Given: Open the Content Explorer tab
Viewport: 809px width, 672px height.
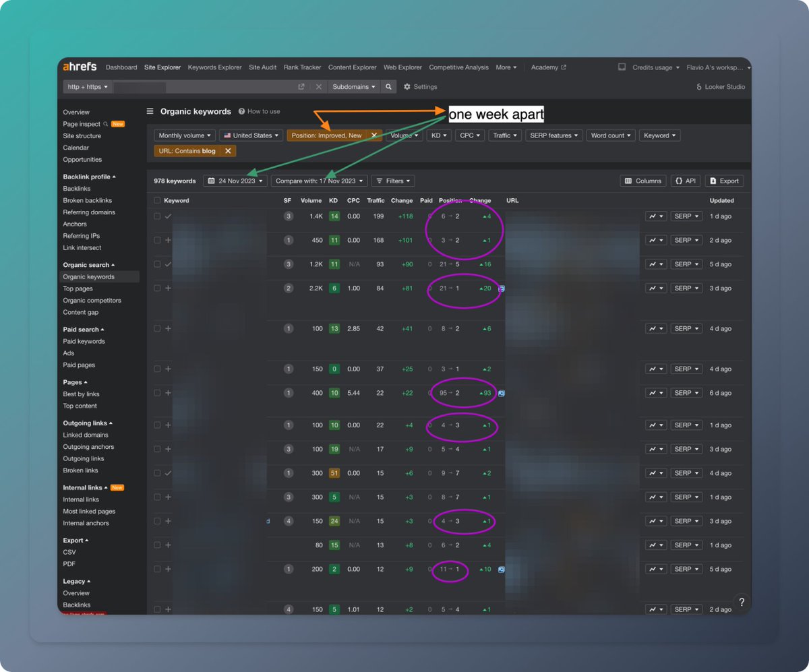Looking at the screenshot, I should [352, 67].
